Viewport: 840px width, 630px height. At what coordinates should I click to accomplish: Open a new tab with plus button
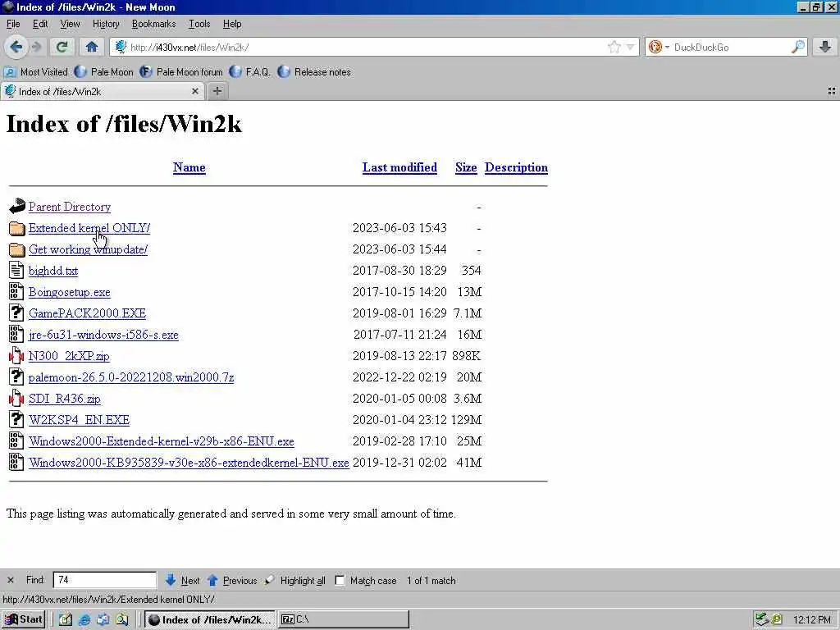217,92
